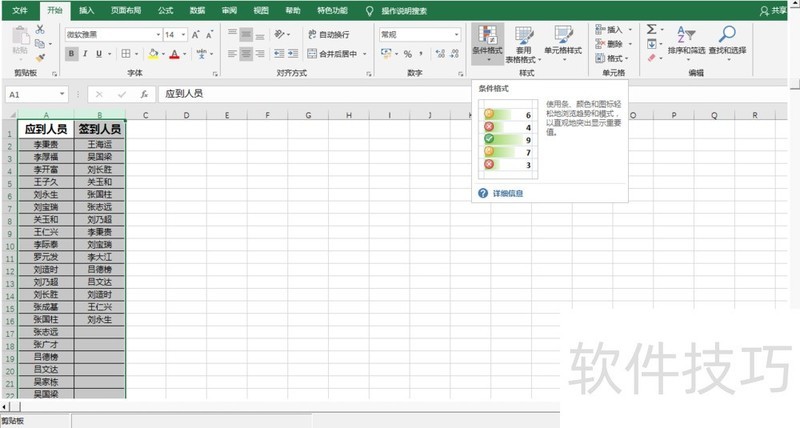
Task: Expand the Name Box dropdown arrow
Action: pos(63,94)
